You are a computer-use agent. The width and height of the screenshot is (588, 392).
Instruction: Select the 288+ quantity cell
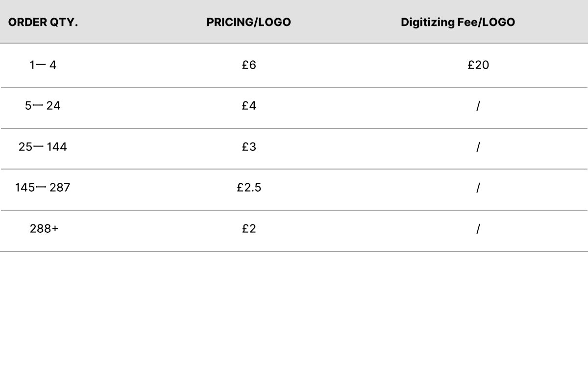point(44,229)
